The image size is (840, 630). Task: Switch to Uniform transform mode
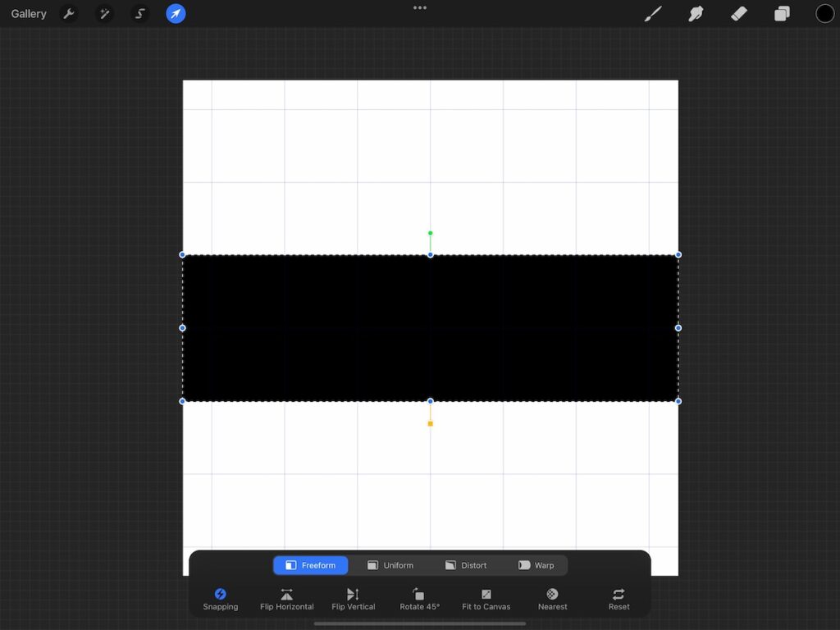click(391, 564)
